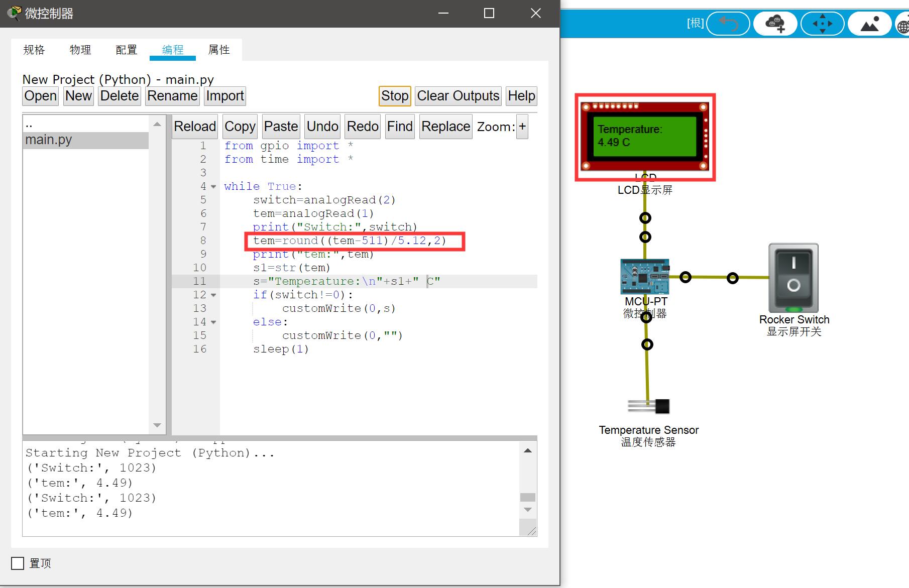The height and width of the screenshot is (588, 909).
Task: Open the 配置 tab
Action: pyautogui.click(x=127, y=50)
